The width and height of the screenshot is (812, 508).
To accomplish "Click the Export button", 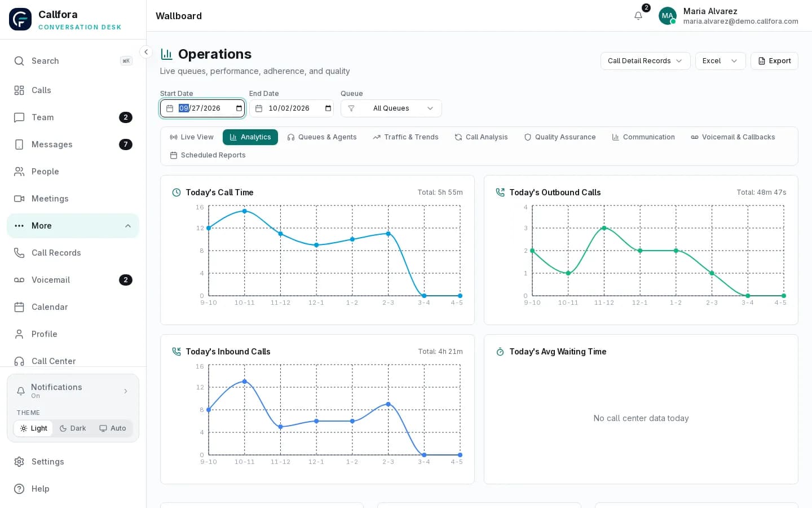I will (x=774, y=61).
